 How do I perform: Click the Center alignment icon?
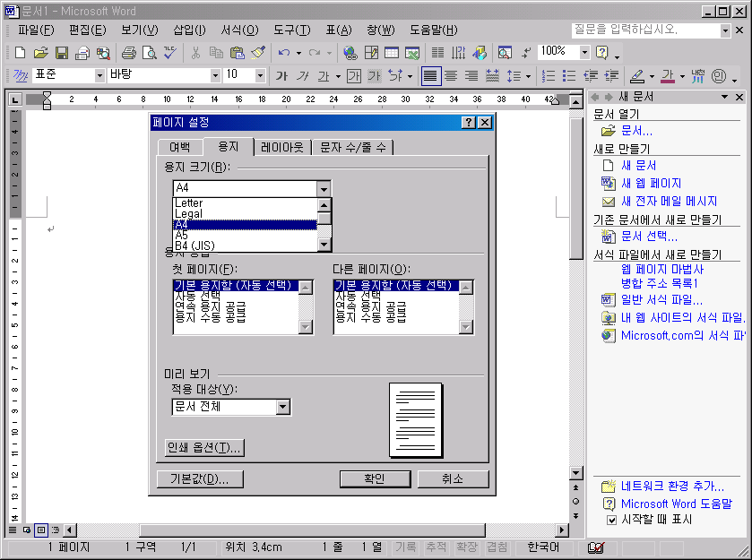coord(451,76)
